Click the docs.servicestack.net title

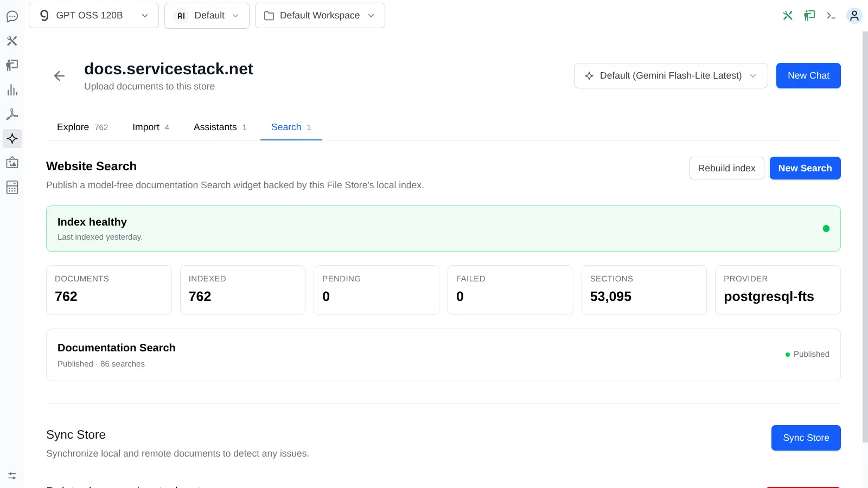pos(168,69)
